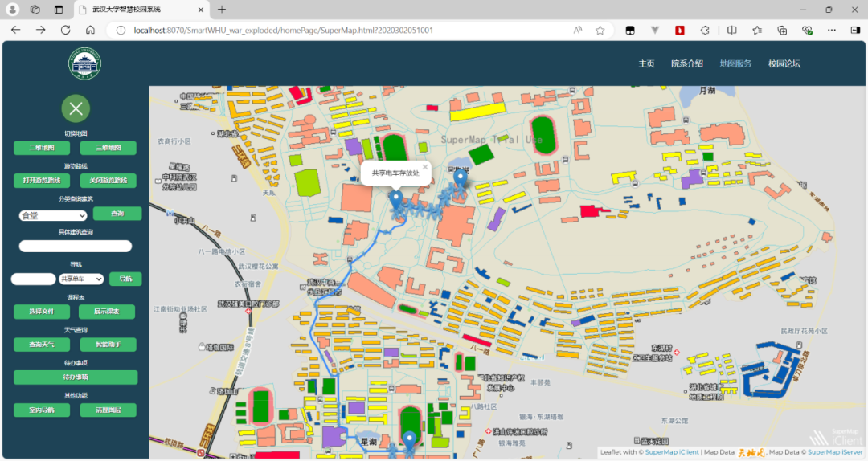This screenshot has height=461, width=868.
Task: Click the browser refresh icon
Action: point(65,30)
